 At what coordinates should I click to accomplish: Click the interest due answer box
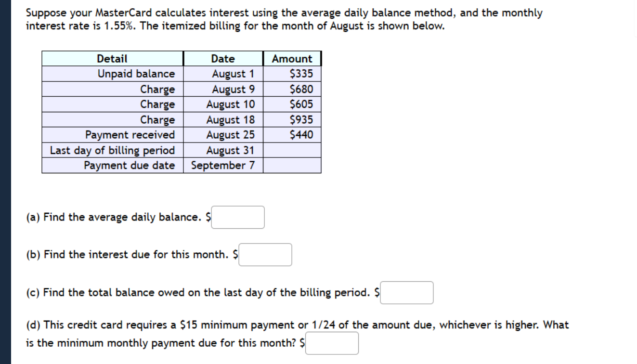tap(265, 255)
